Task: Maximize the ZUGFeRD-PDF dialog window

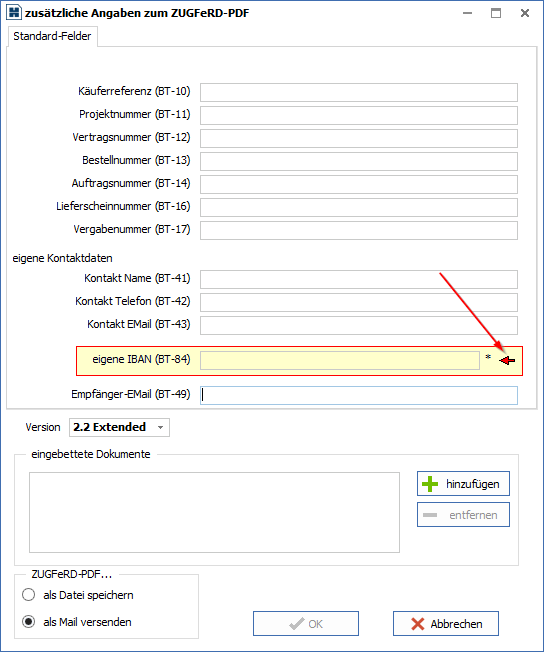Action: point(496,13)
